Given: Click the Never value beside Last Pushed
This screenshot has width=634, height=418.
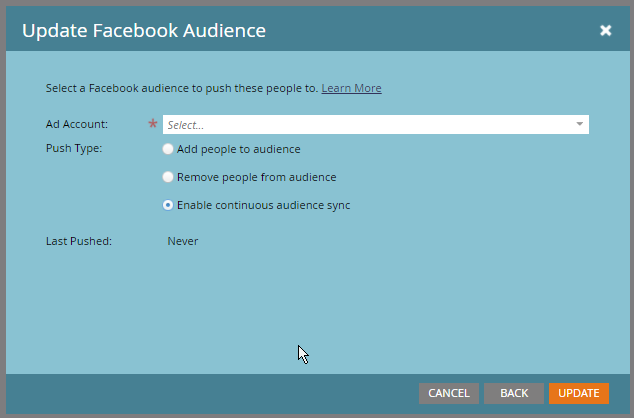Looking at the screenshot, I should tap(182, 241).
